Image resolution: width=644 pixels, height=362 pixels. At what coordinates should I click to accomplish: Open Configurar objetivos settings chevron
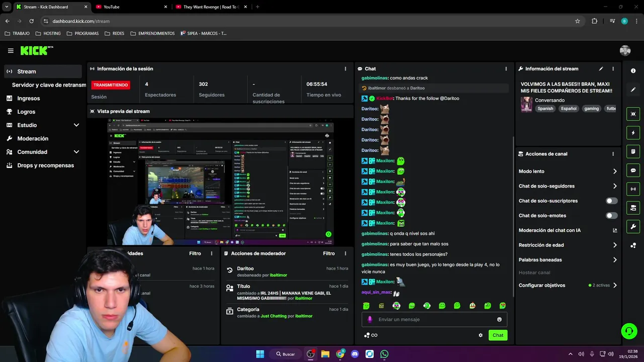(x=615, y=285)
